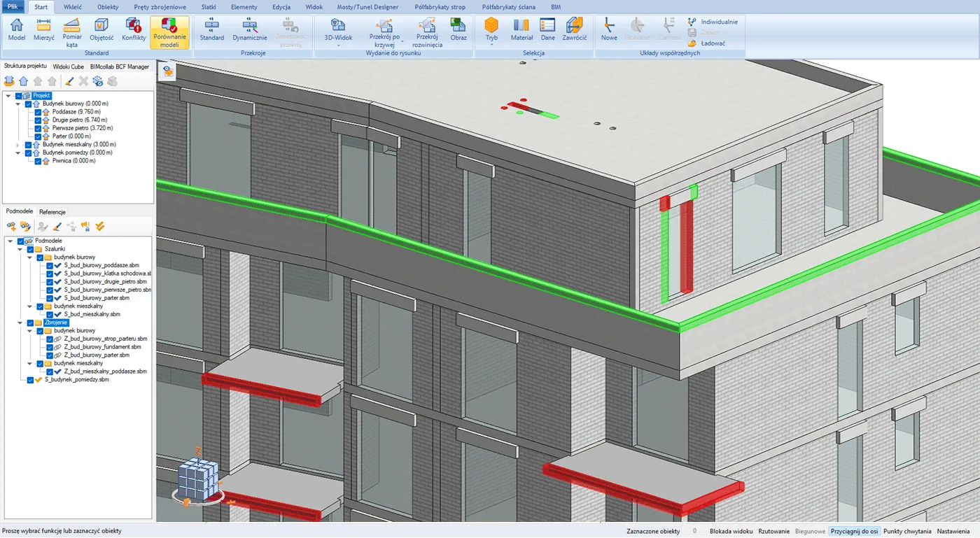Uncheck the Poddasze (9.760 m) checkbox
Viewport: 980px width, 538px height.
(38, 112)
